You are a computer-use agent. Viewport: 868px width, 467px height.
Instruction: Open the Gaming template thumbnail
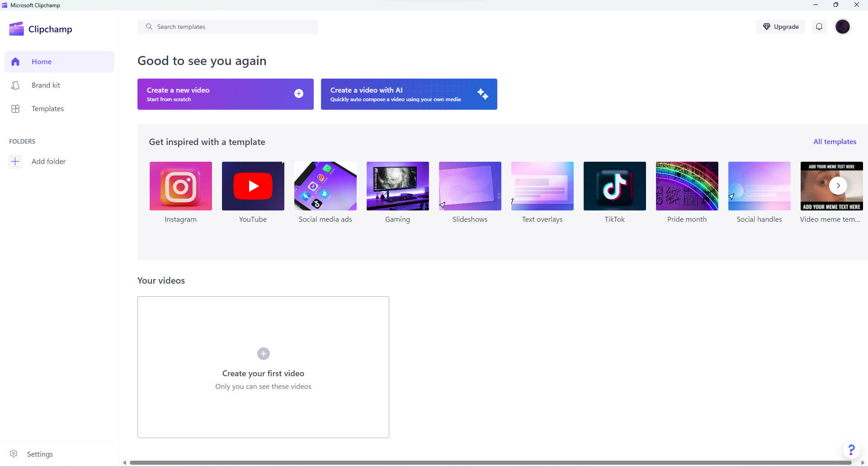coord(398,186)
